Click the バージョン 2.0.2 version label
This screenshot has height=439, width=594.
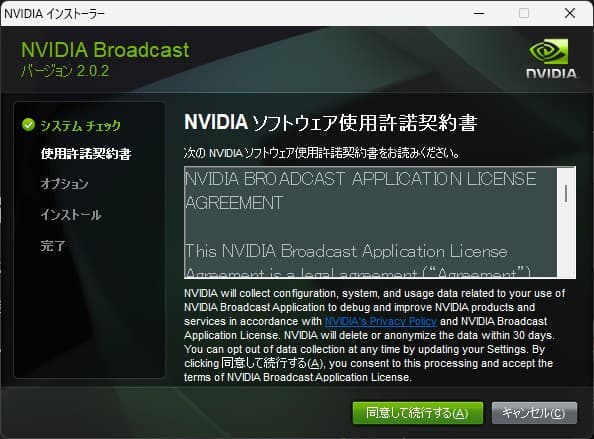(x=65, y=71)
